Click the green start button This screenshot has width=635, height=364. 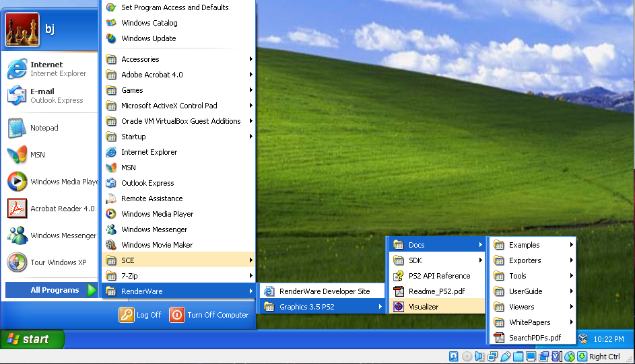pos(32,339)
